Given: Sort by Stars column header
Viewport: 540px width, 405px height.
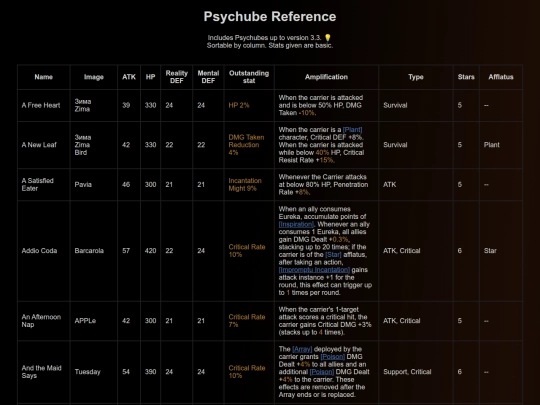Looking at the screenshot, I should 466,77.
